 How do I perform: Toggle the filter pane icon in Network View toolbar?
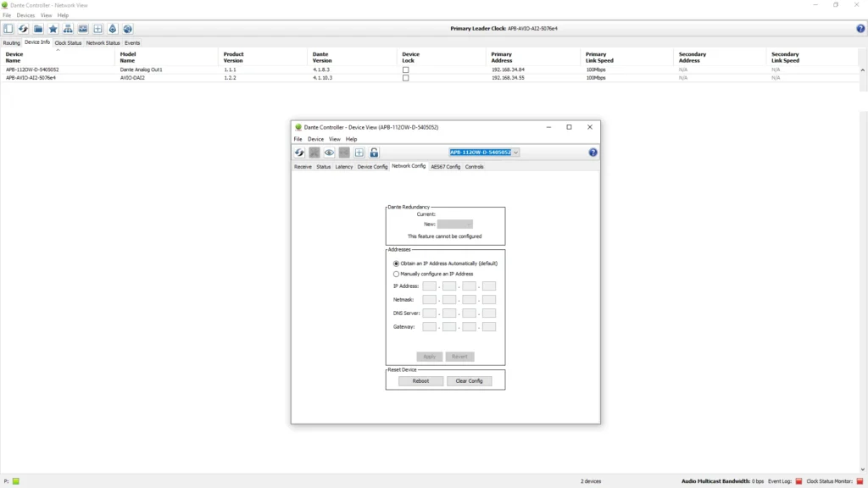[8, 29]
